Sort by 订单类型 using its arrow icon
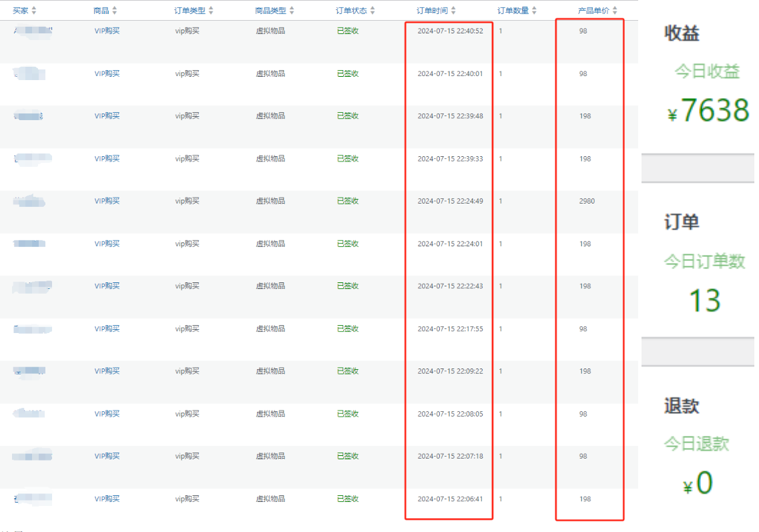 point(211,11)
